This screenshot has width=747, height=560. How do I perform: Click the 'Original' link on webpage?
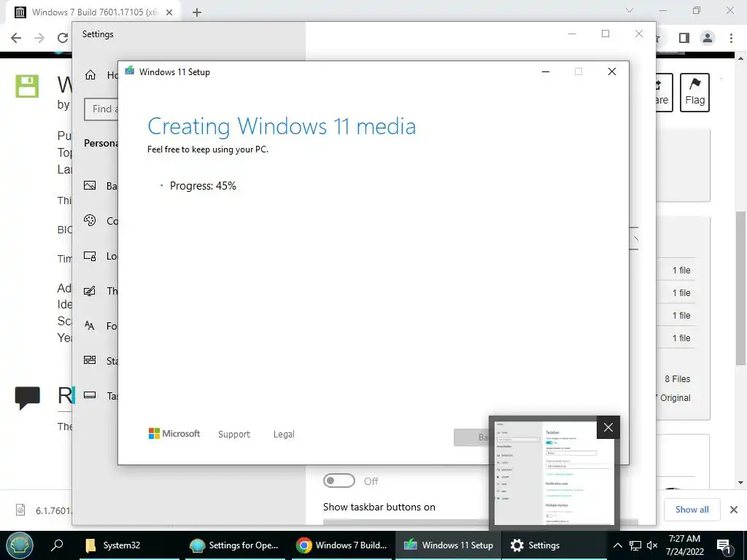click(675, 398)
